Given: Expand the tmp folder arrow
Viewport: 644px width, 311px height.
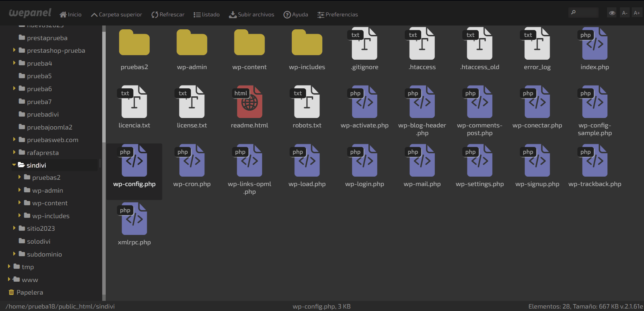Looking at the screenshot, I should (x=9, y=267).
